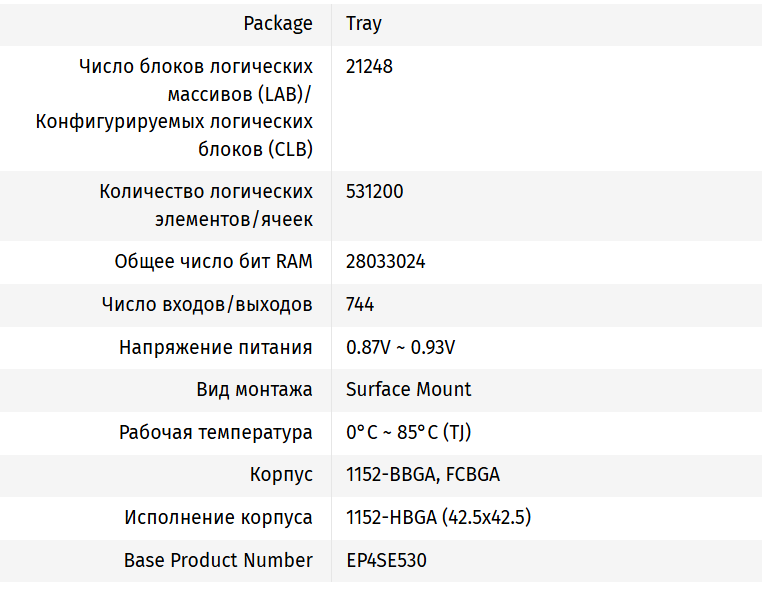Screen dimensions: 762x595
Task: Select the temperature value 0°C ~ 85°C (TJ)
Action: (x=408, y=433)
